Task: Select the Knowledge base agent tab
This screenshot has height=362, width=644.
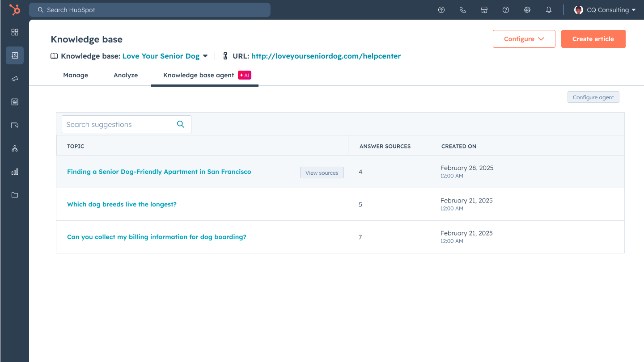Action: point(204,75)
